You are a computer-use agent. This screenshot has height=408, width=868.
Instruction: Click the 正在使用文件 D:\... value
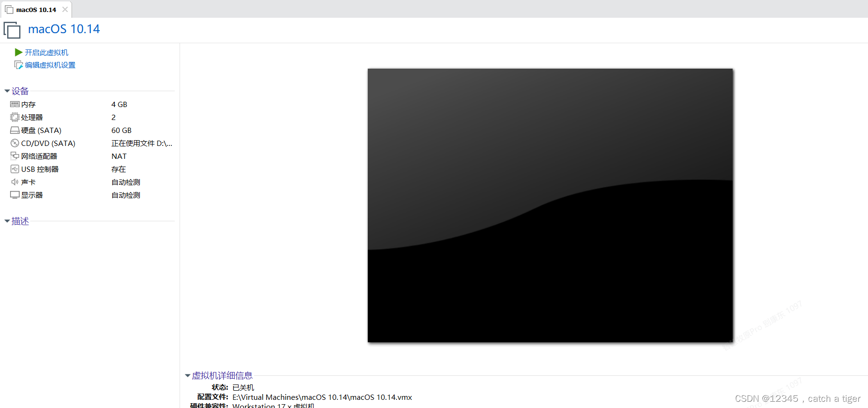pos(142,143)
